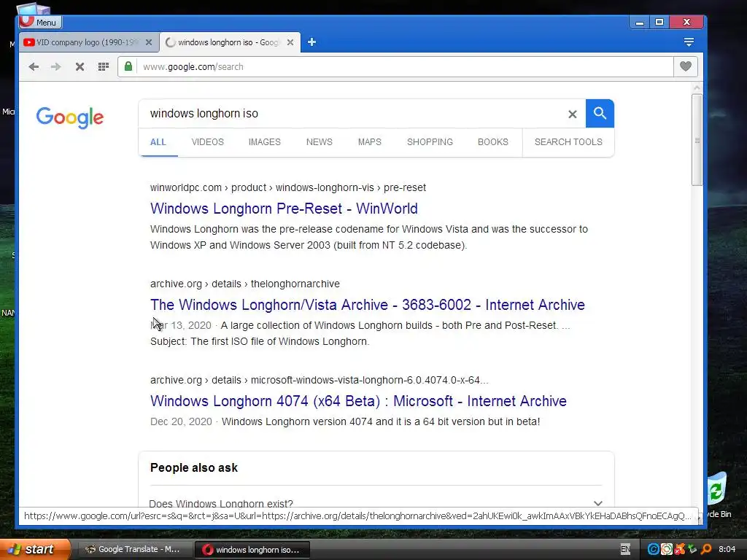
Task: Clear the search query with X
Action: click(573, 114)
